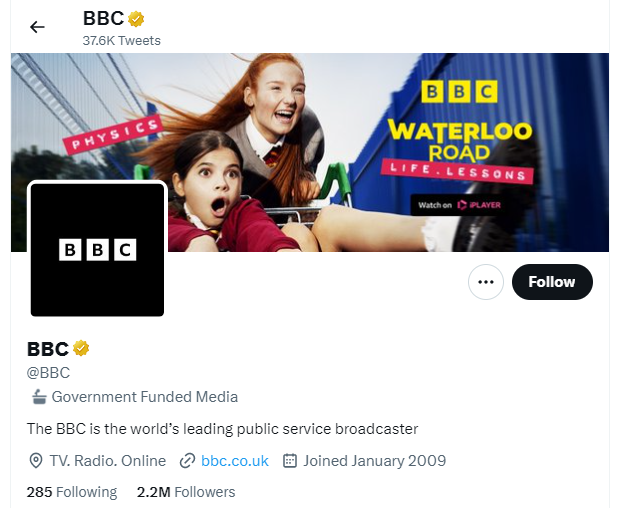Click the BBC title in the top header
Image resolution: width=623 pixels, height=508 pixels.
(x=104, y=18)
